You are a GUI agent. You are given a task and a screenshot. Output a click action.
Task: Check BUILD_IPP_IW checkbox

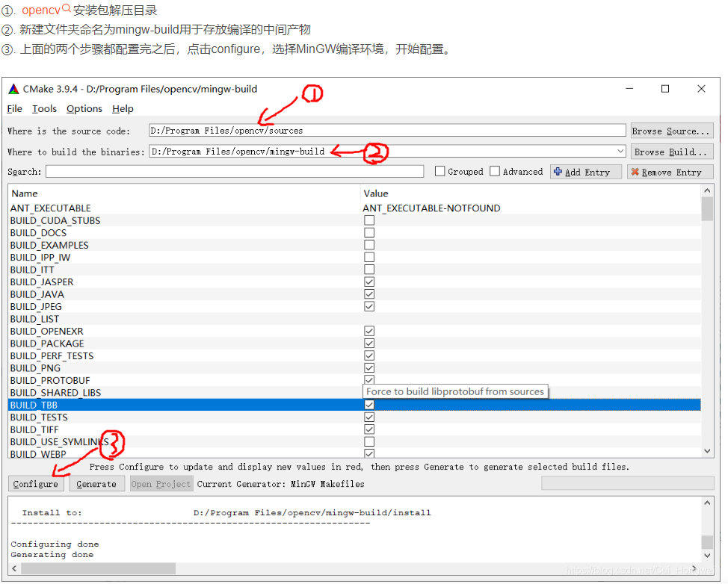pyautogui.click(x=369, y=257)
